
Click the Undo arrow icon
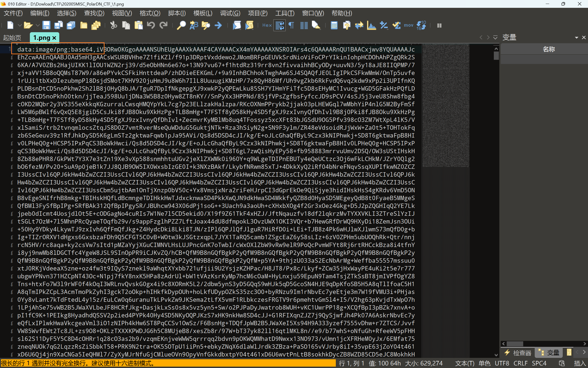pos(151,25)
